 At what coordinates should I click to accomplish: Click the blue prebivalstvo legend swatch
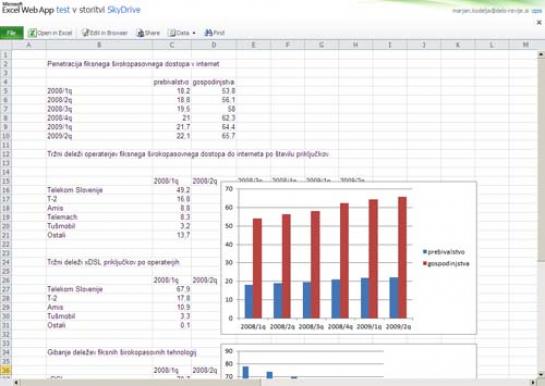tap(425, 252)
